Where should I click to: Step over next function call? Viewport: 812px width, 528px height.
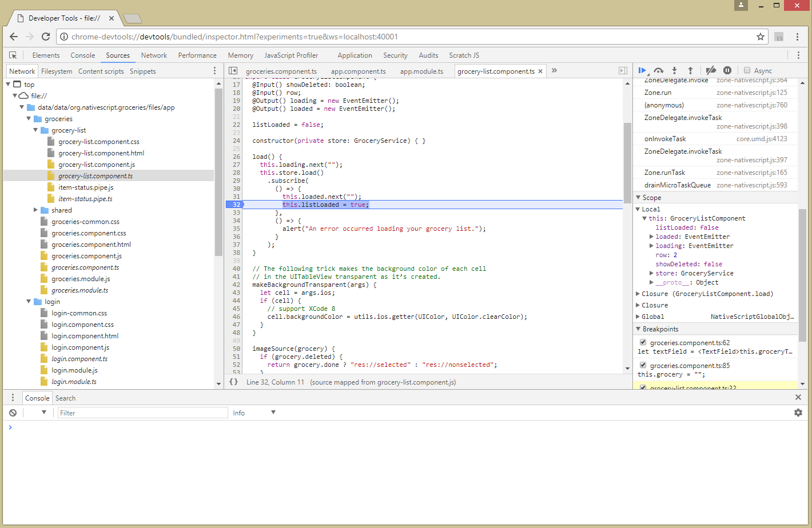point(659,71)
